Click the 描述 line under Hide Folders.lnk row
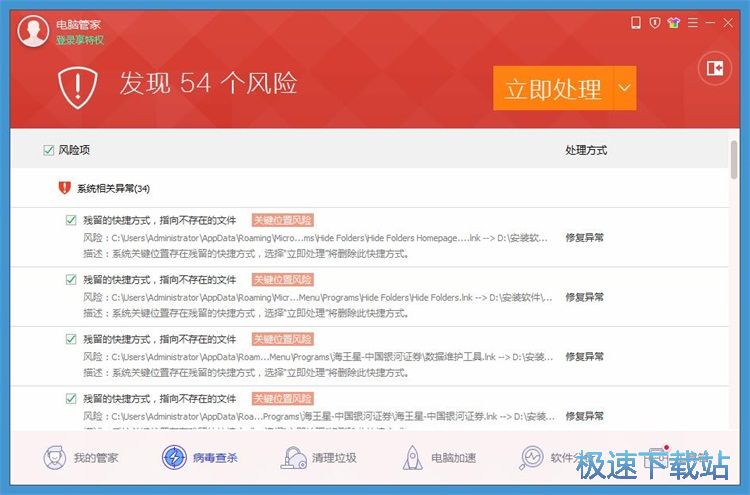Image resolution: width=750 pixels, height=495 pixels. [246, 313]
